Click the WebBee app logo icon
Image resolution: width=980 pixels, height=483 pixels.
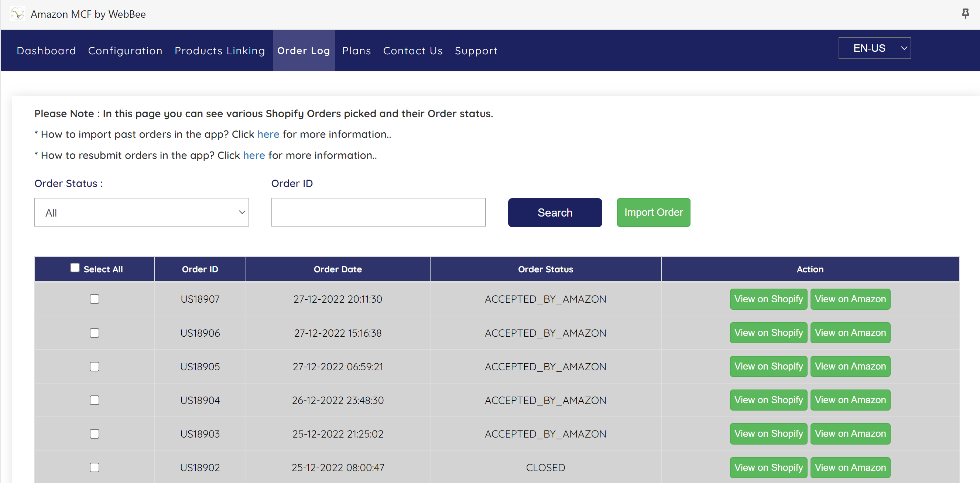pyautogui.click(x=17, y=14)
